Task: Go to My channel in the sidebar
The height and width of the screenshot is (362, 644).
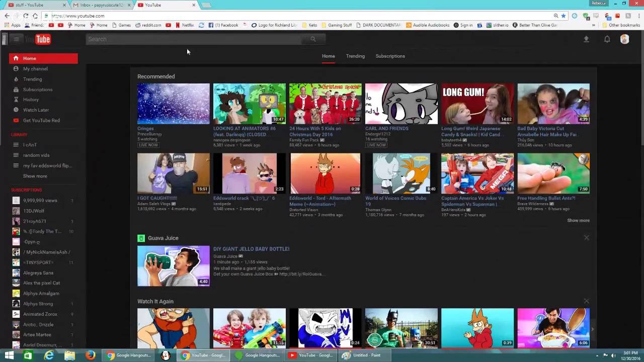Action: (35, 69)
